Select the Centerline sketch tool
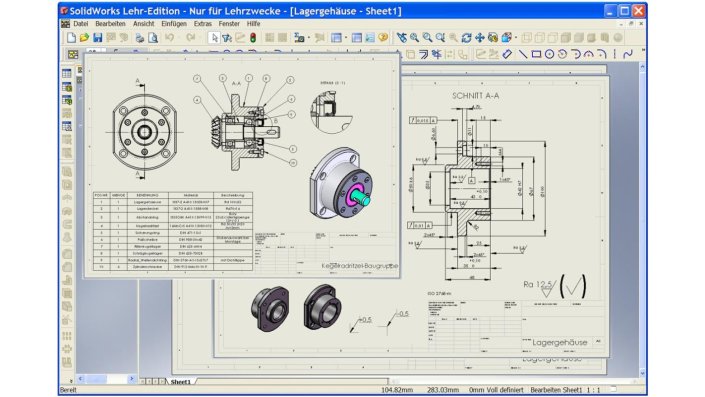 click(x=615, y=54)
